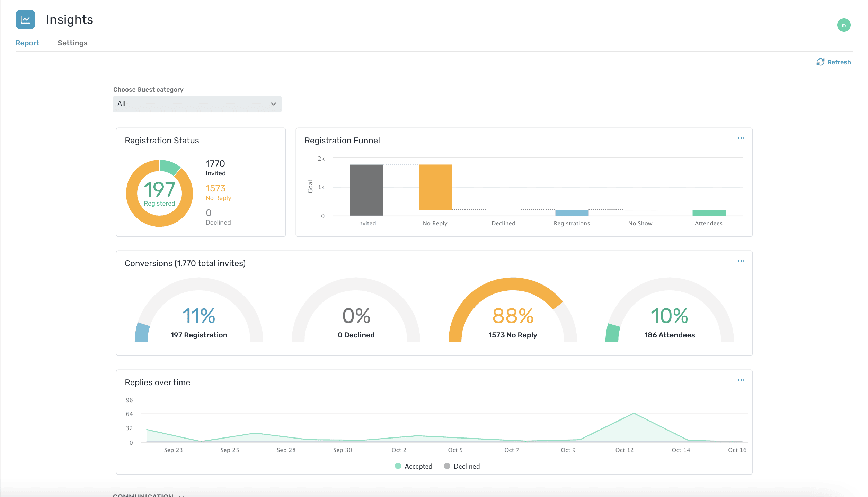Open Replies over time three-dot menu
Screen dimensions: 868x497
741,380
